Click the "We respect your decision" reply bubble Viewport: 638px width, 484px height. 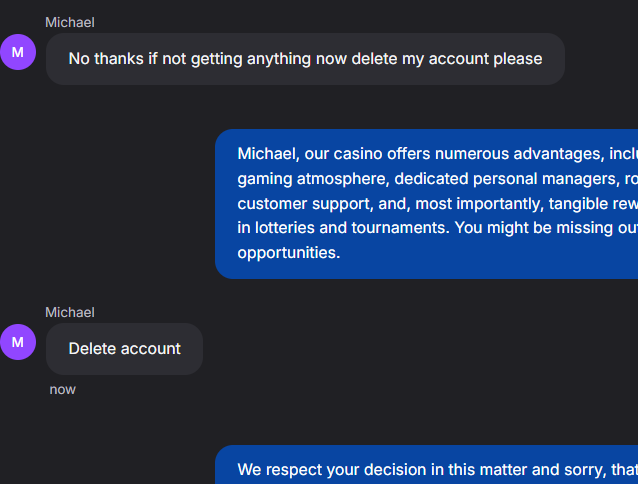tap(426, 464)
